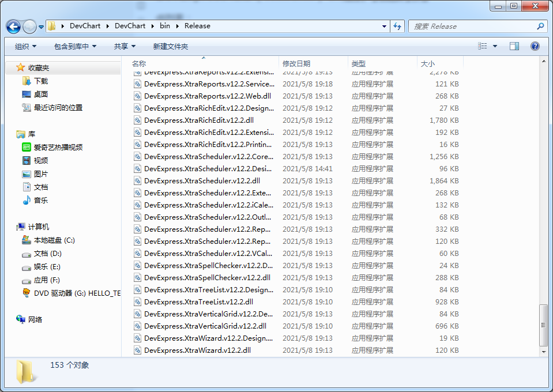Select the DVD 驱动器 (G:) drive
Image resolution: width=553 pixels, height=392 pixels.
coord(59,293)
